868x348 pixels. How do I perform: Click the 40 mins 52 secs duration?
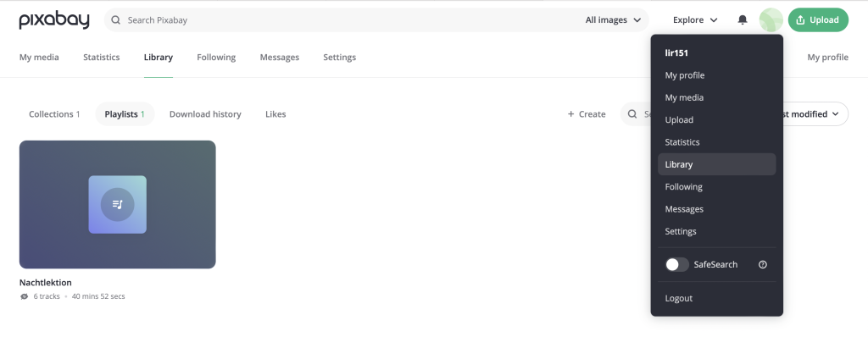tap(98, 296)
